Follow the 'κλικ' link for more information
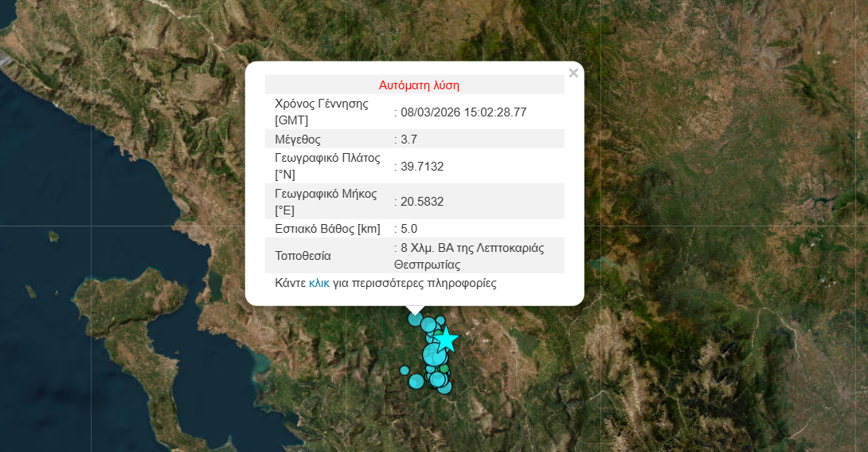Image resolution: width=868 pixels, height=452 pixels. (x=319, y=283)
